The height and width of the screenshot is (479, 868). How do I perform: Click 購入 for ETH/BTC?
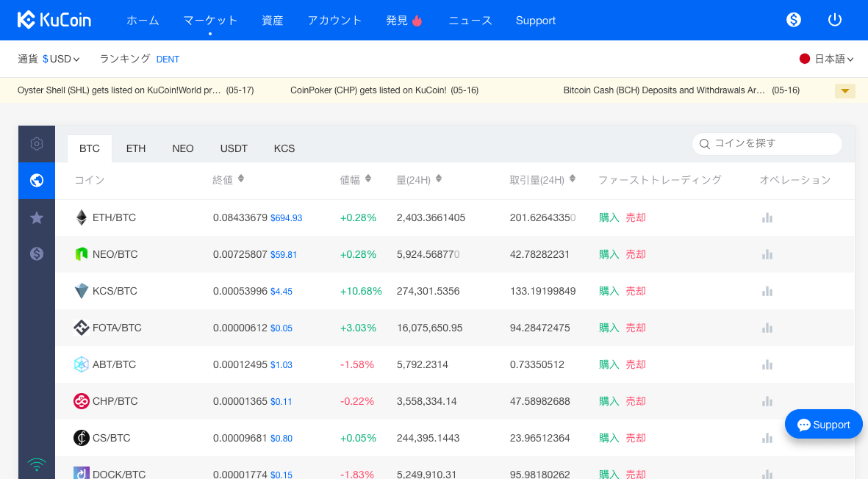click(x=609, y=218)
